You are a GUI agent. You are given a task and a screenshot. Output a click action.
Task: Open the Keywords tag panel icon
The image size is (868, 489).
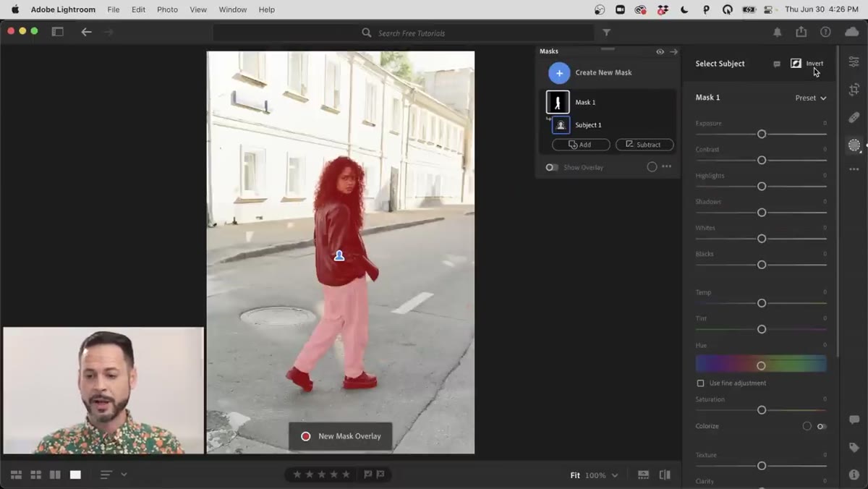pyautogui.click(x=854, y=448)
